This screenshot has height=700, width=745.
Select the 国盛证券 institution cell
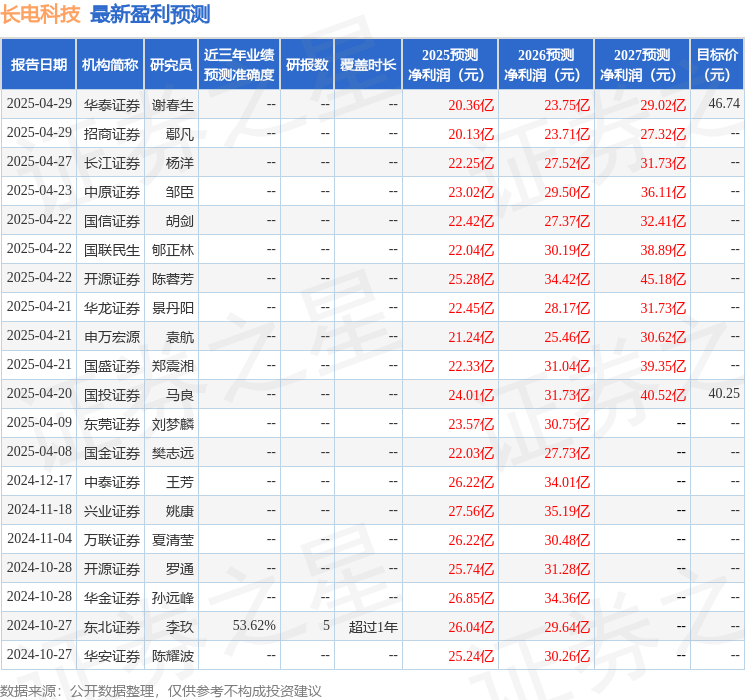(112, 366)
